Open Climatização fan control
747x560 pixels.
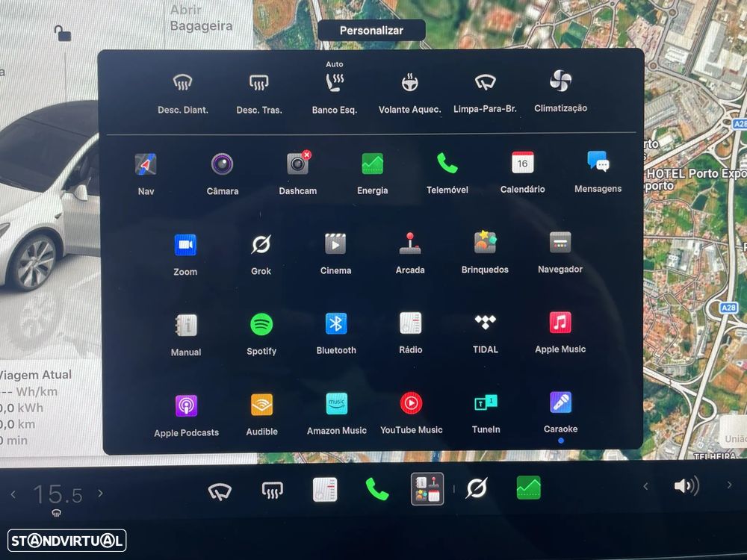click(x=560, y=92)
